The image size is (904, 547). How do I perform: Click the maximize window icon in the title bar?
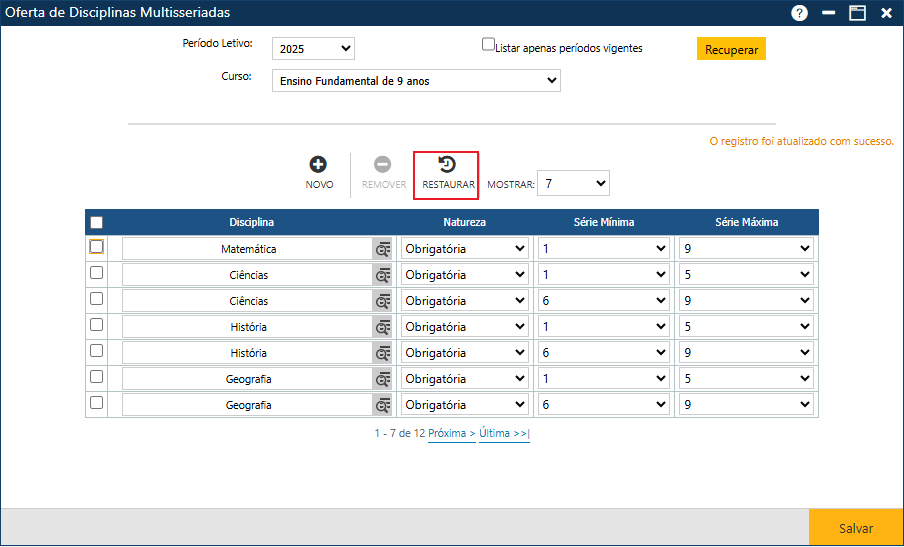(x=857, y=13)
